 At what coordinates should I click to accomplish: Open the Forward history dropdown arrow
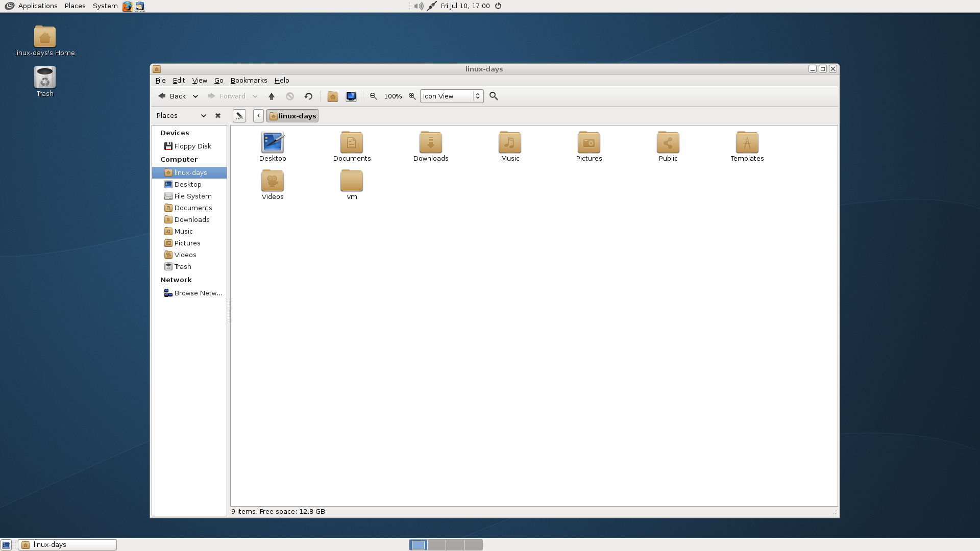coord(255,96)
